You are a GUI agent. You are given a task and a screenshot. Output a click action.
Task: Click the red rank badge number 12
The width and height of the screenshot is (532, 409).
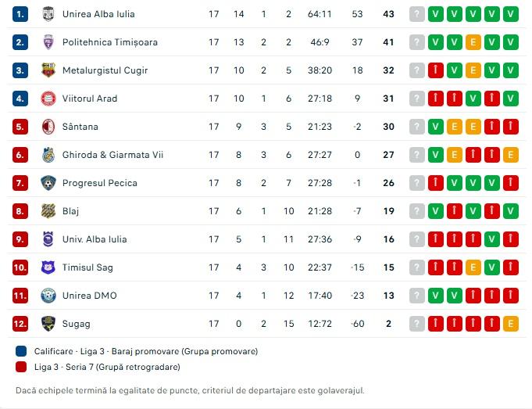(20, 324)
